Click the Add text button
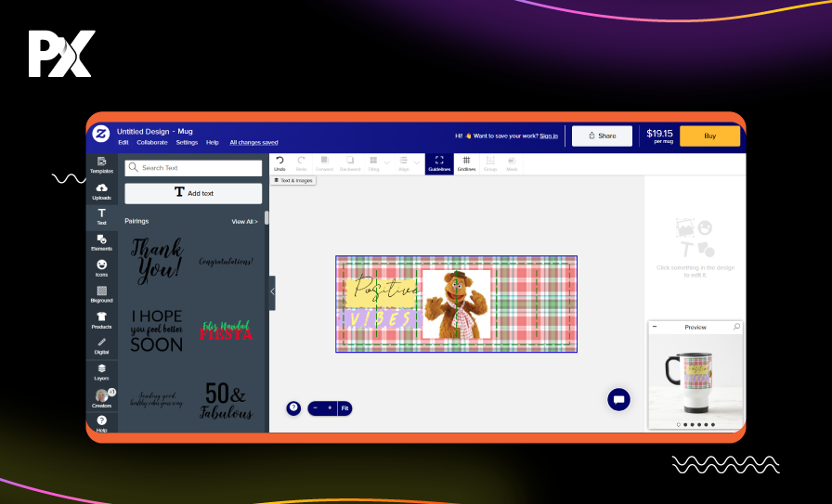The width and height of the screenshot is (832, 504). point(193,192)
